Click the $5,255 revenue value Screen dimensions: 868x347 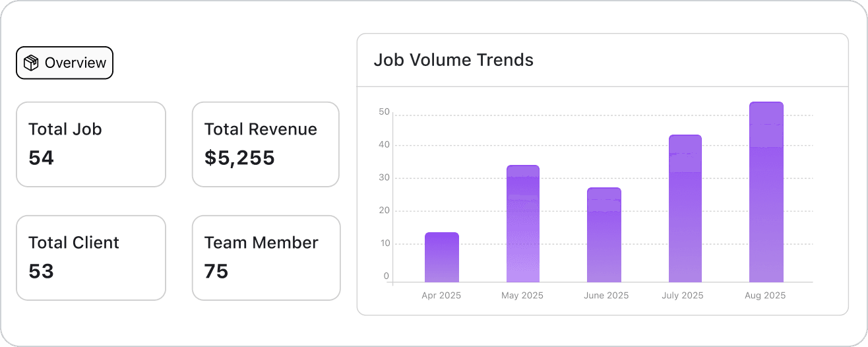(x=239, y=158)
